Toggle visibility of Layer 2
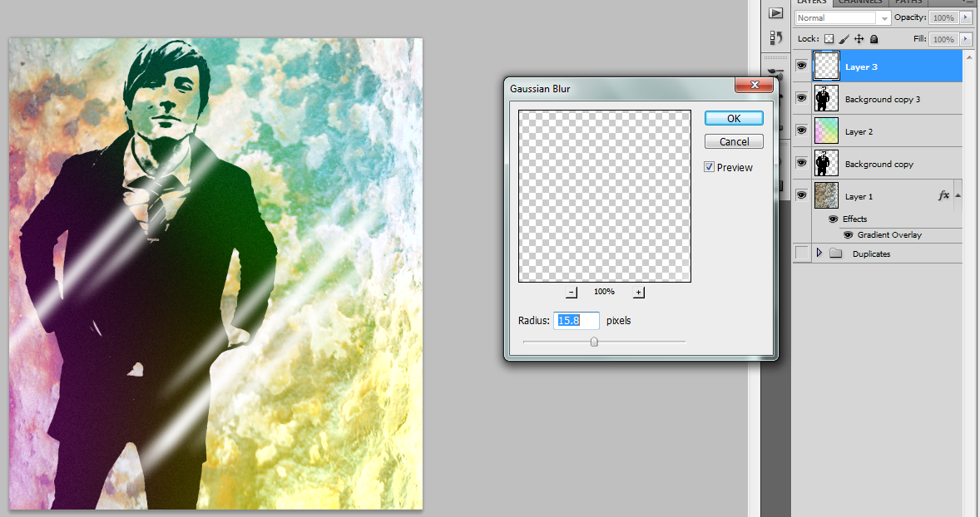This screenshot has height=517, width=980. click(x=801, y=130)
